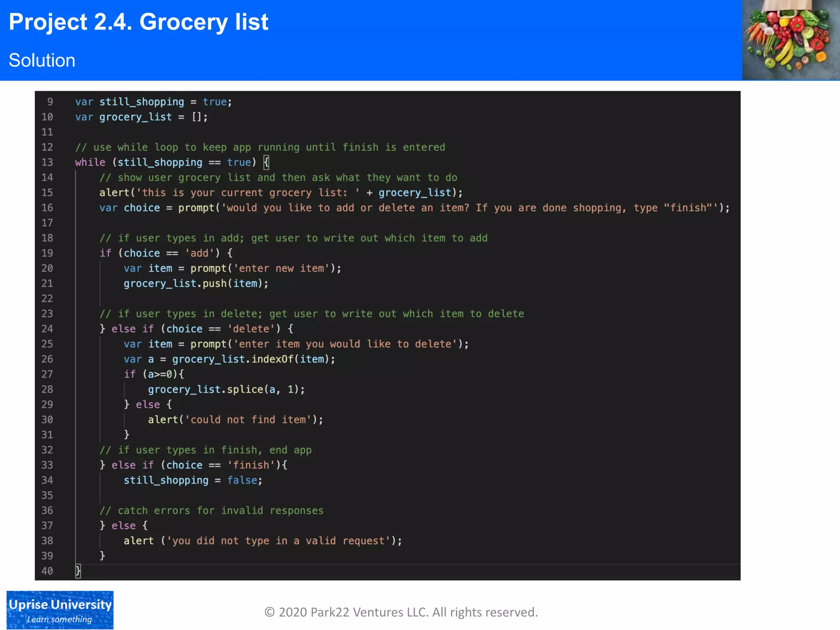Image resolution: width=840 pixels, height=630 pixels.
Task: Click the 'could not find item' alert string
Action: pyautogui.click(x=248, y=420)
